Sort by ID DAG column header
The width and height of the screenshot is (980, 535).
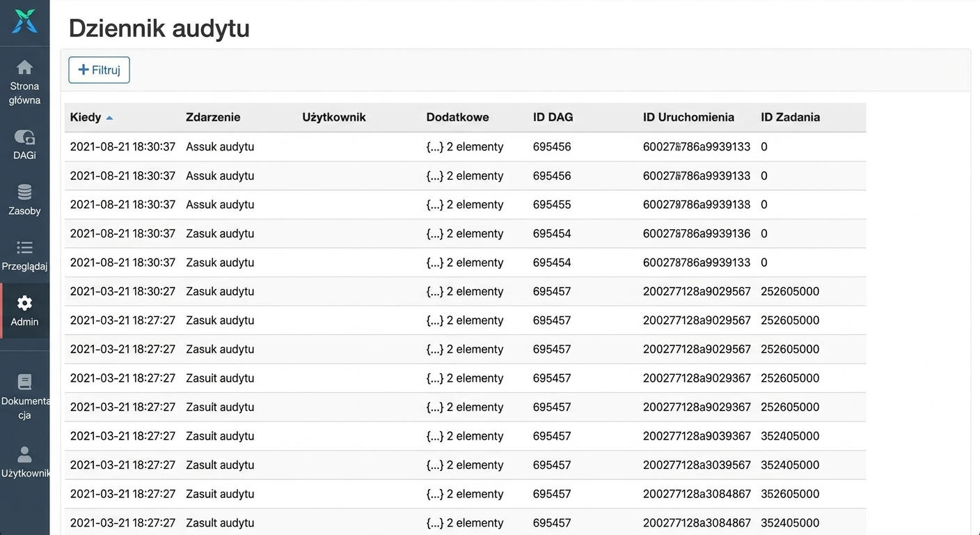coord(553,117)
